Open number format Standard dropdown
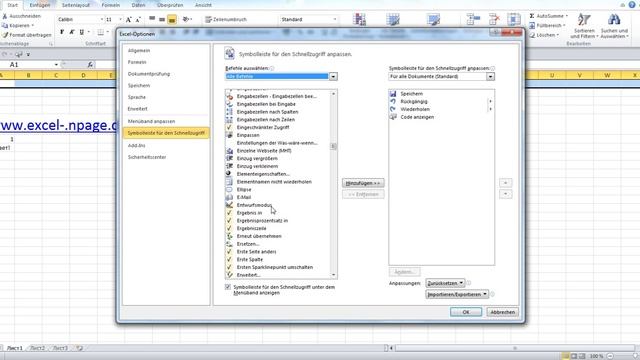 335,19
